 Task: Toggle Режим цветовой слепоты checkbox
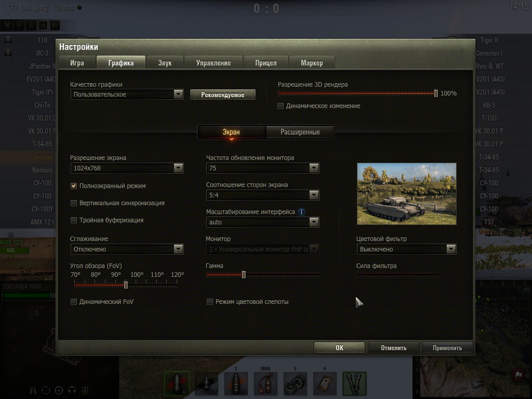[210, 302]
